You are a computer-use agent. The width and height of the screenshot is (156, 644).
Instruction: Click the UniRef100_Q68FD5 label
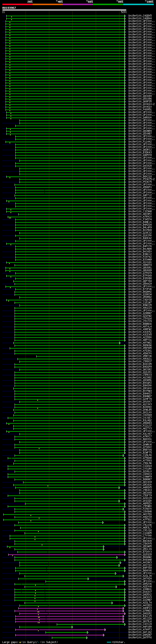(140, 102)
